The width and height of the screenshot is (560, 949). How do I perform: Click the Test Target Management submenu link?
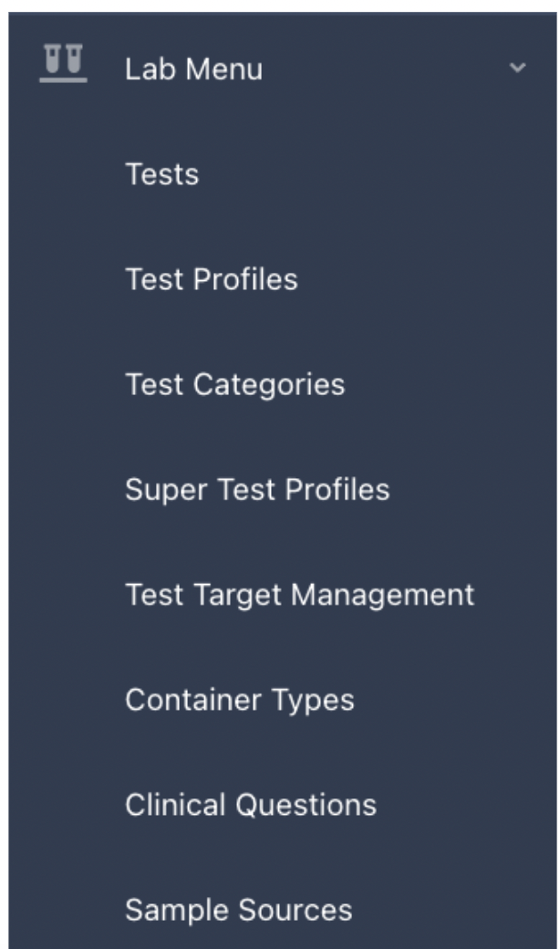(x=300, y=596)
